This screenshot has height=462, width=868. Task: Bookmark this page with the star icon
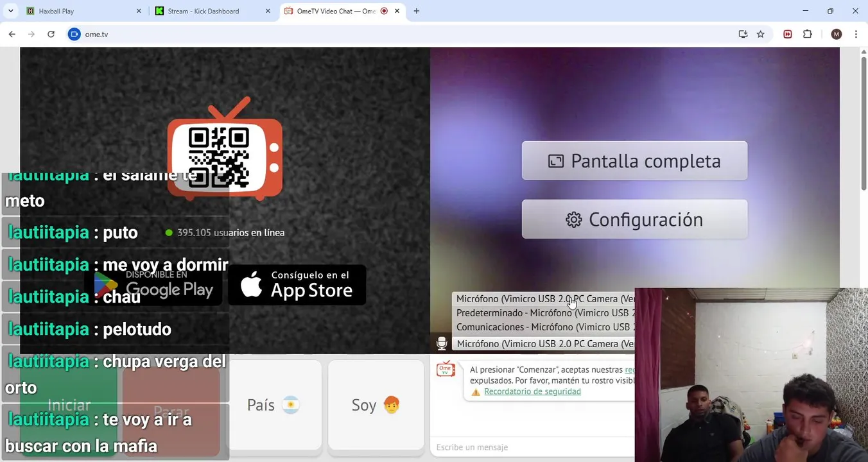(x=761, y=34)
